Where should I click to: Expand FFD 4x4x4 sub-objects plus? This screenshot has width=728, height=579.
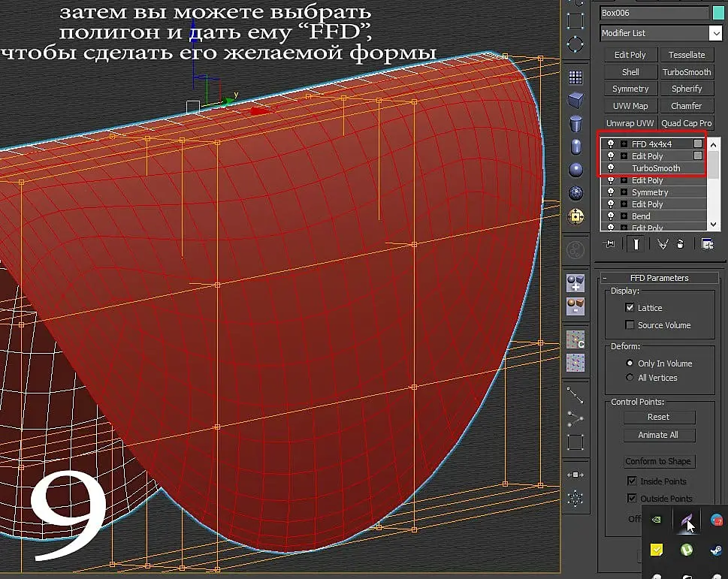(x=624, y=144)
